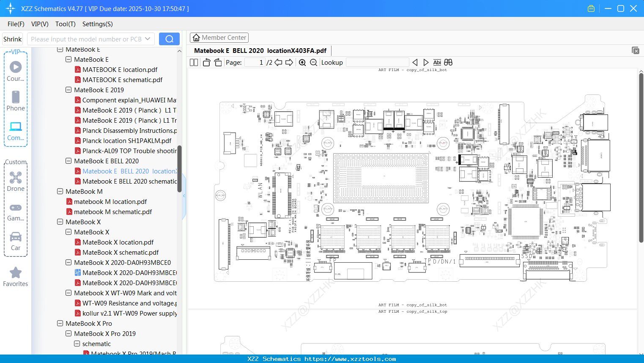Open the xzztools.com website link
The image size is (644, 363).
pyautogui.click(x=350, y=359)
